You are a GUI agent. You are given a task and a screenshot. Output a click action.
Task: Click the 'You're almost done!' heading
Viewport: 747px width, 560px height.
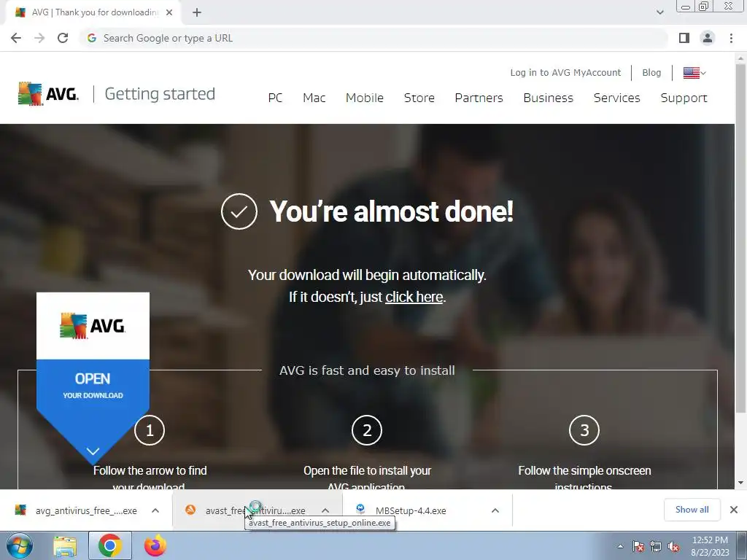click(391, 211)
